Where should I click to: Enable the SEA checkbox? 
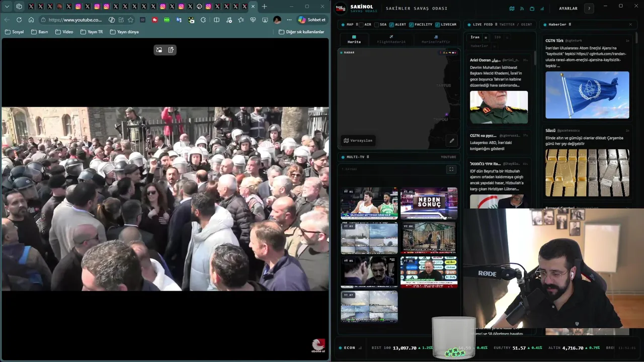376,25
